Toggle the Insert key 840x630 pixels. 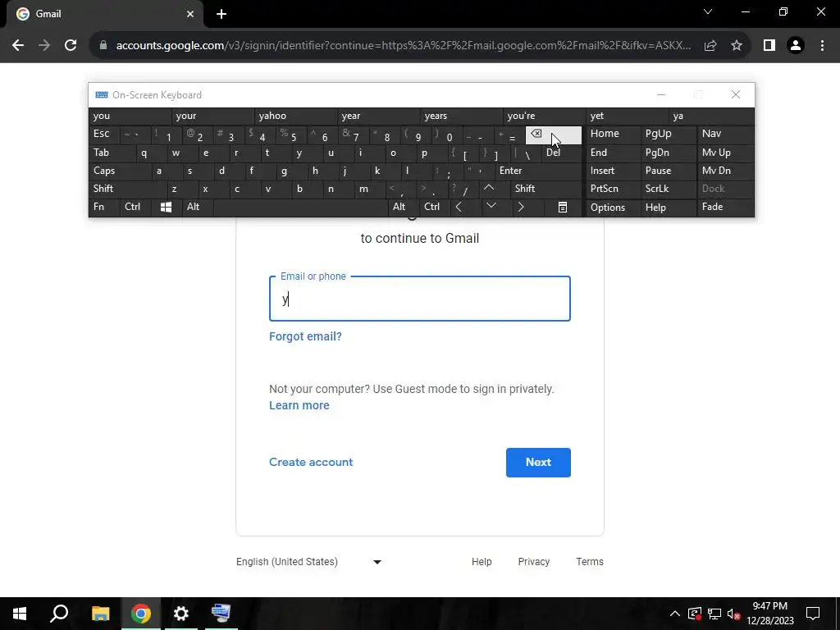612,171
